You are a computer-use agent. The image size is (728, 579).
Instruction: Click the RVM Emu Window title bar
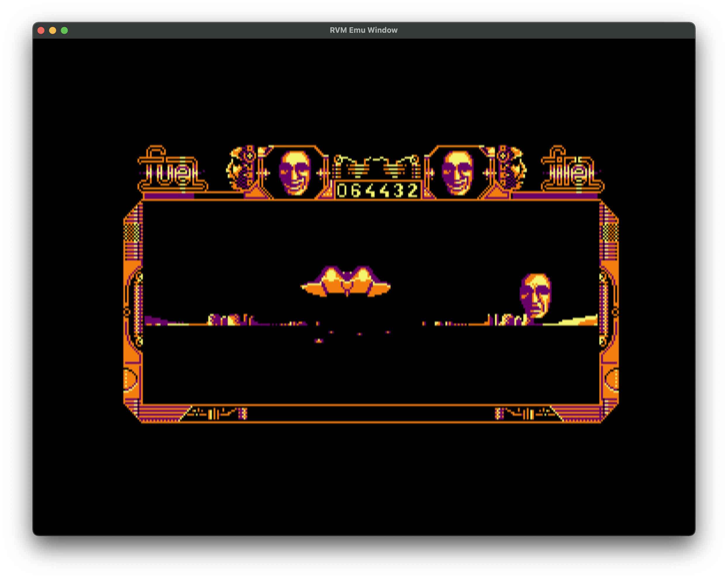click(363, 30)
